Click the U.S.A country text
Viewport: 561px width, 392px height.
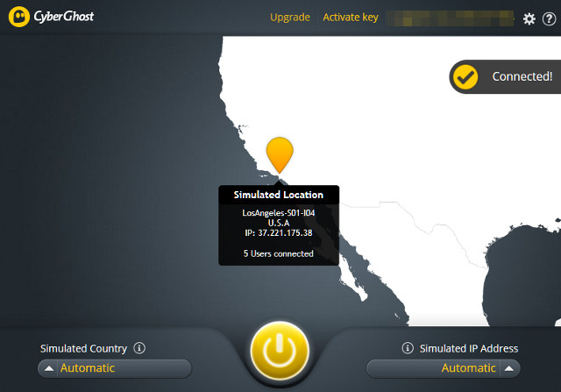tap(279, 223)
